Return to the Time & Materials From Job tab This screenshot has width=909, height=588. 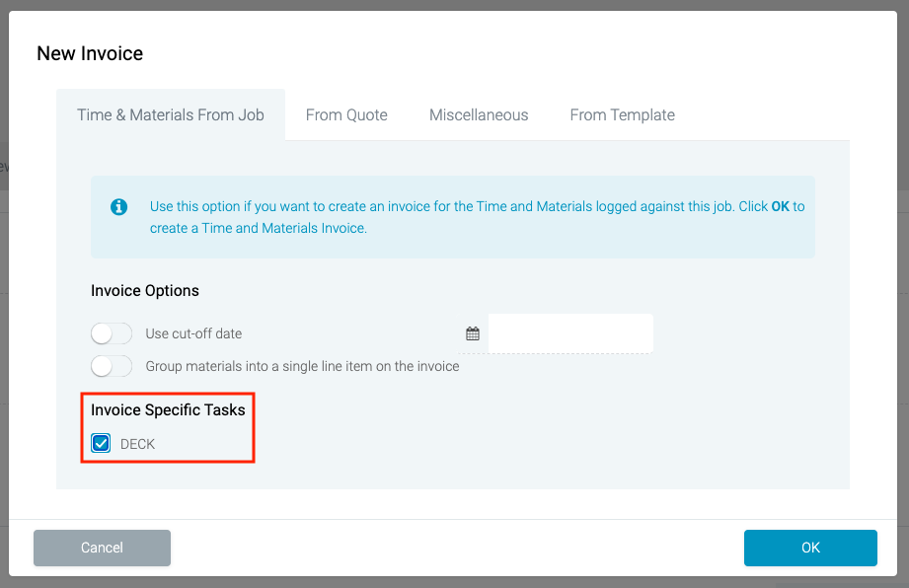coord(170,114)
